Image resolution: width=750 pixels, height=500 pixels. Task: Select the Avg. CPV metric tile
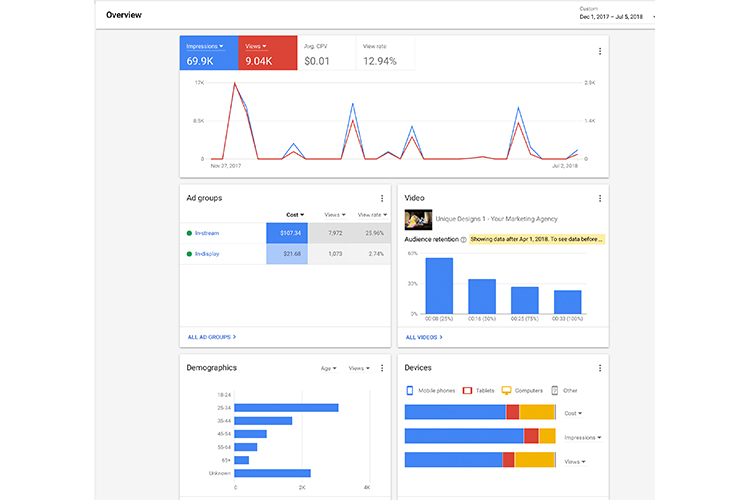click(327, 53)
